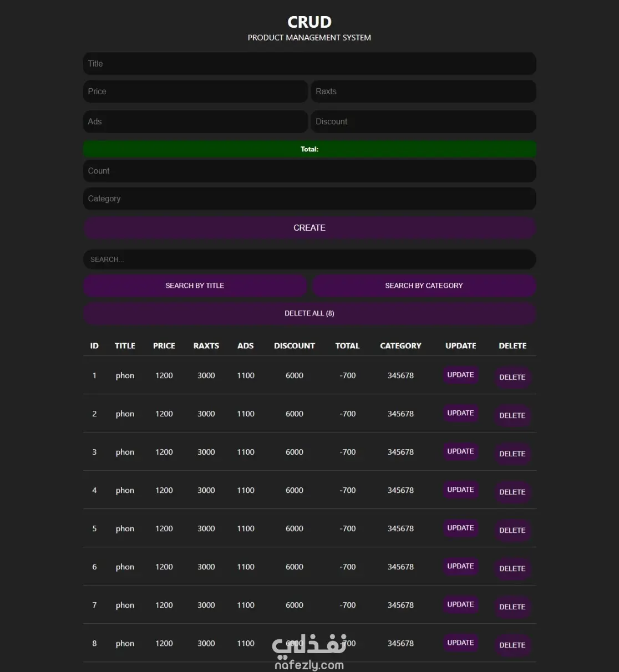Click the title 'phon' in row 8
The image size is (619, 672).
[x=125, y=643]
